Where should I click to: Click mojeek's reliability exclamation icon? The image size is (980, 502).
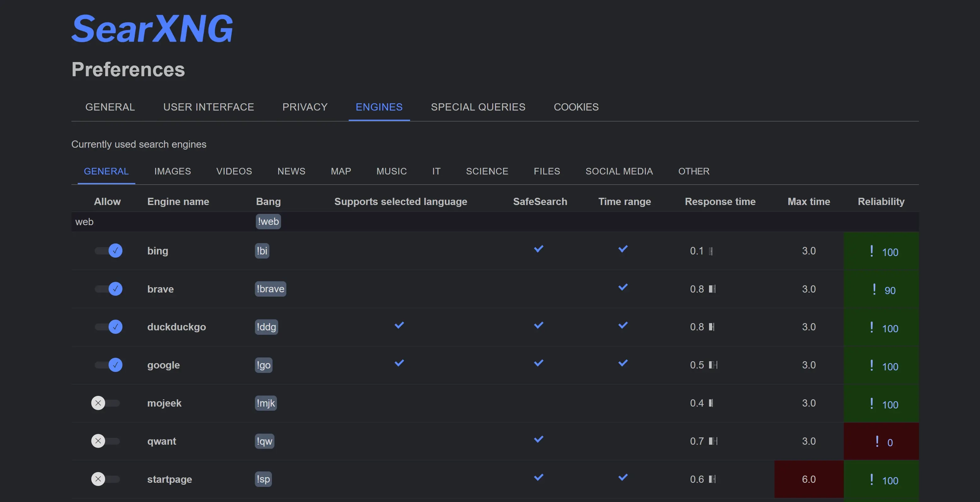(871, 403)
